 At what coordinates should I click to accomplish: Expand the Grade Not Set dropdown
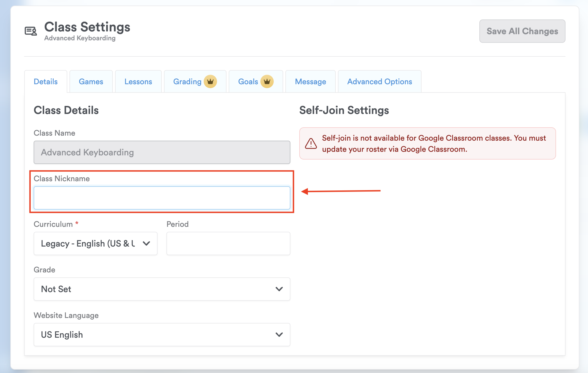156,289
